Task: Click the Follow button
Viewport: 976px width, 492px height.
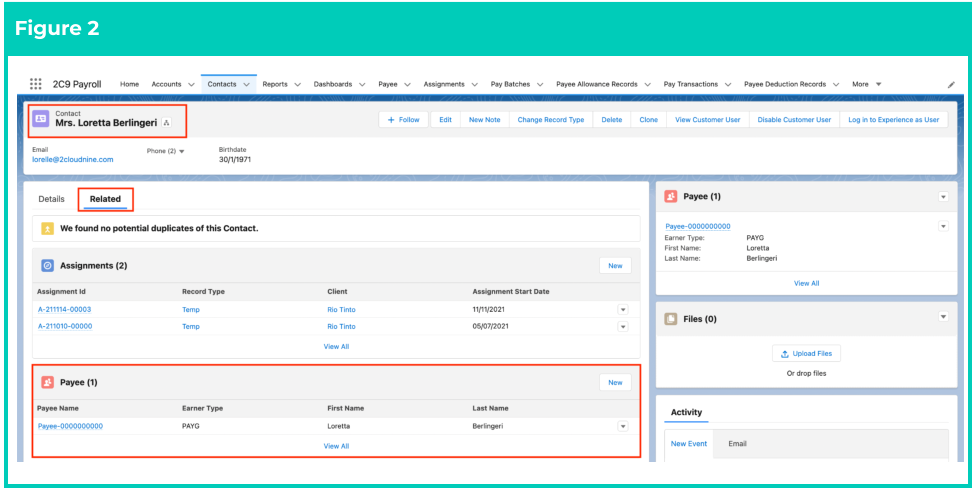Action: pyautogui.click(x=403, y=120)
